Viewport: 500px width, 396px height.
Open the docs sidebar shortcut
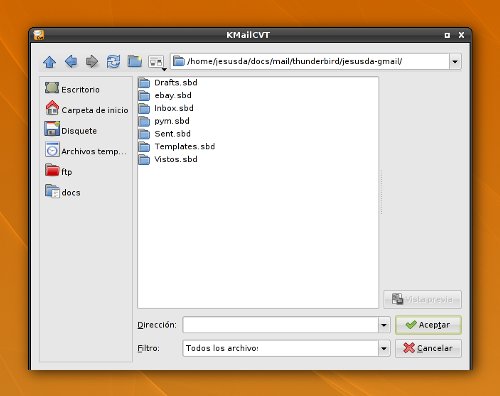click(x=63, y=192)
